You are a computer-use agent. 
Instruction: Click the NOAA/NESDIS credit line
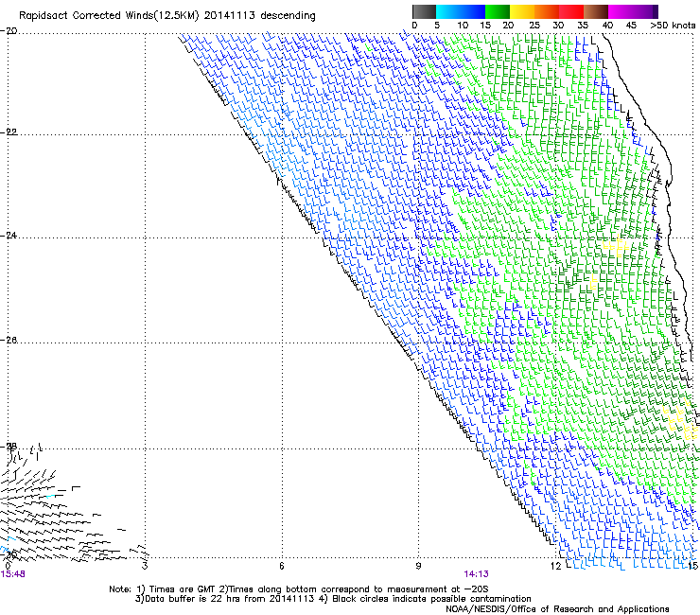557,609
